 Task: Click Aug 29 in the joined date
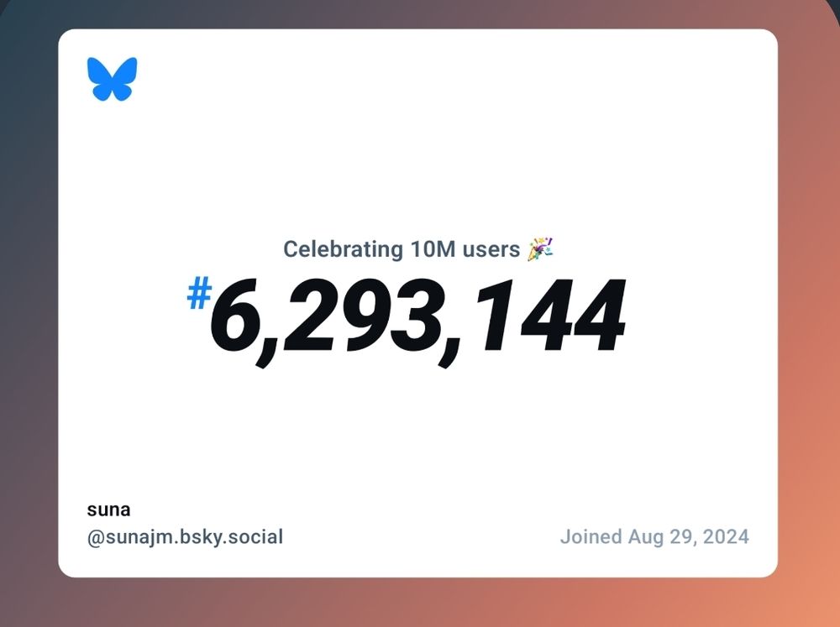click(663, 537)
